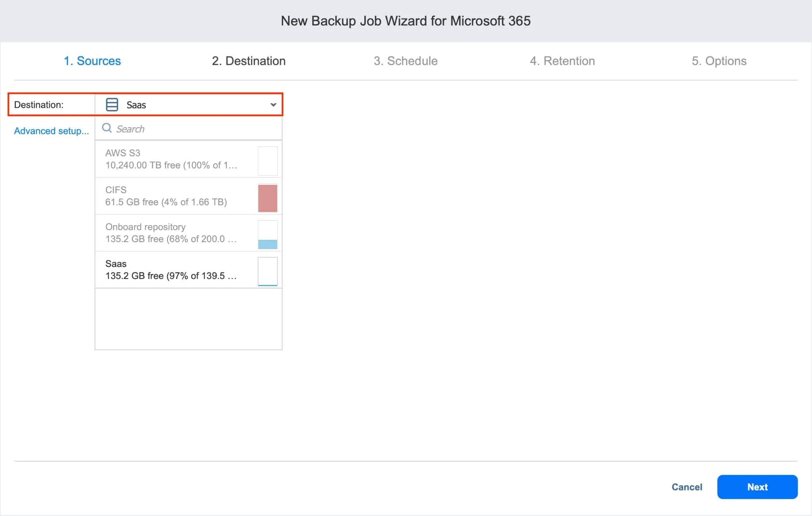Click the repository icon next to Saas

point(112,105)
